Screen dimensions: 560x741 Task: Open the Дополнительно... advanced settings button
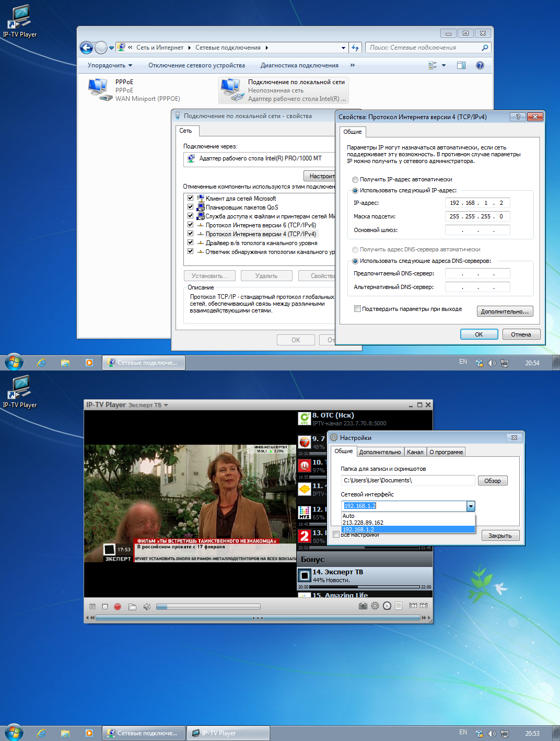[x=505, y=311]
